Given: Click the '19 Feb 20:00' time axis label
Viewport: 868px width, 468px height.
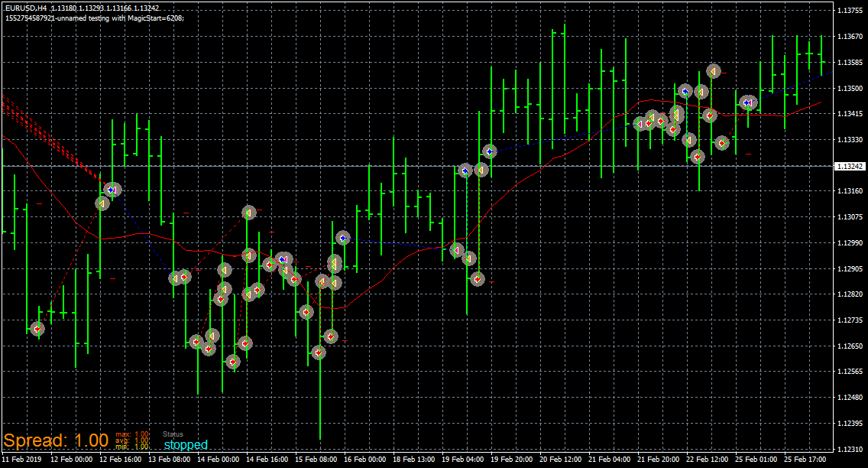Looking at the screenshot, I should pos(511,459).
